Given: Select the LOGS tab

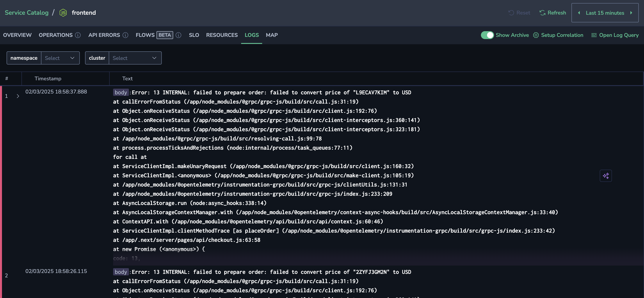Looking at the screenshot, I should [251, 35].
